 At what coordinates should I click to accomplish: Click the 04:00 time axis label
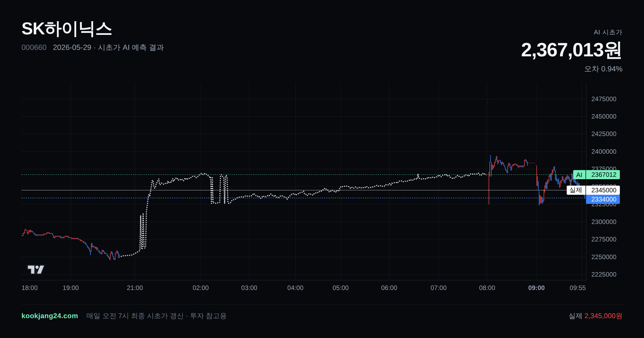[x=295, y=288]
